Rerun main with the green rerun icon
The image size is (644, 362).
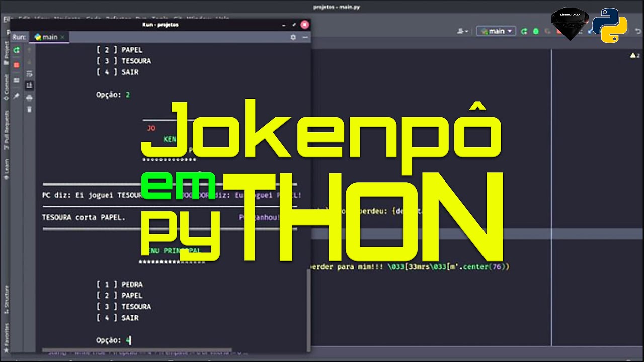tap(16, 50)
